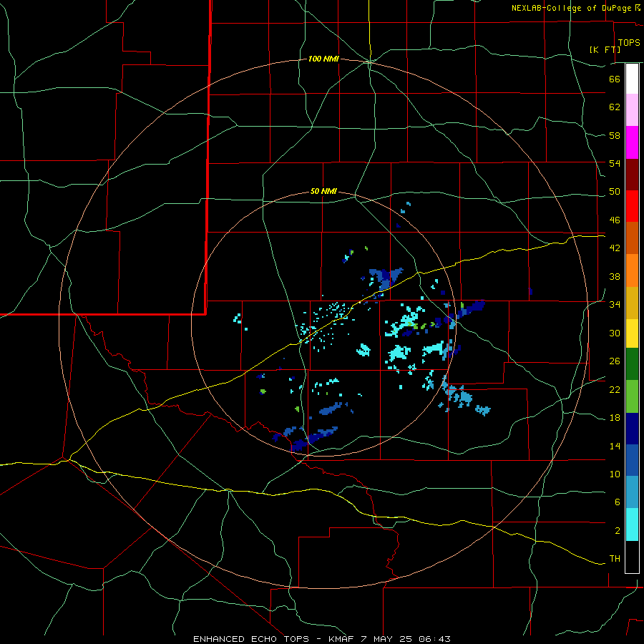Click the 66 legend value
The height and width of the screenshot is (644, 644).
615,79
